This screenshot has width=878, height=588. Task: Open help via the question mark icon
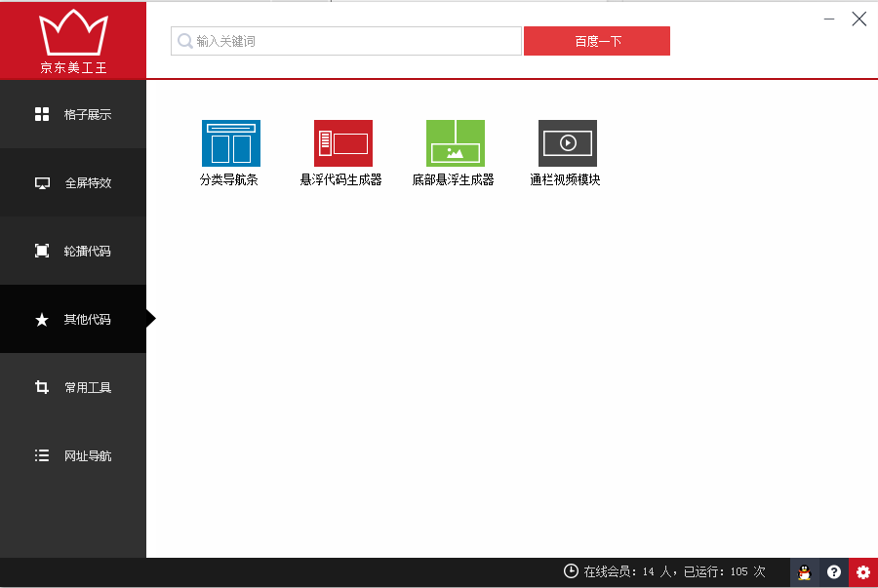coord(833,572)
